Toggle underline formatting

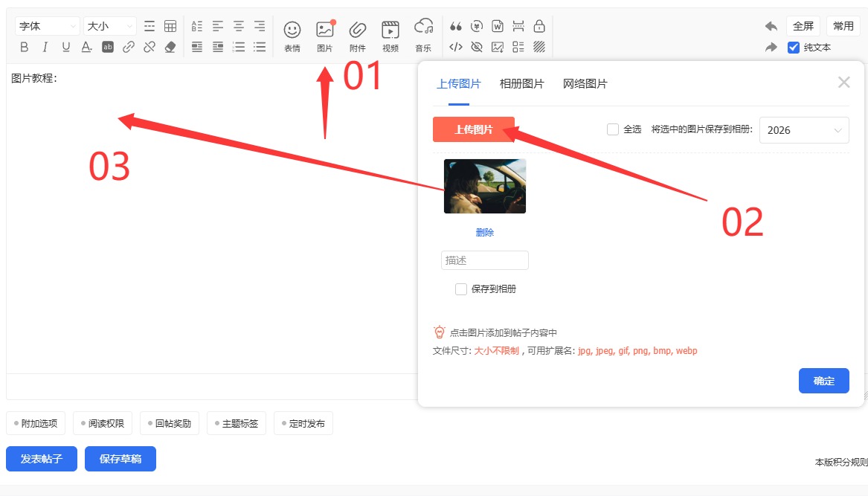pyautogui.click(x=66, y=47)
